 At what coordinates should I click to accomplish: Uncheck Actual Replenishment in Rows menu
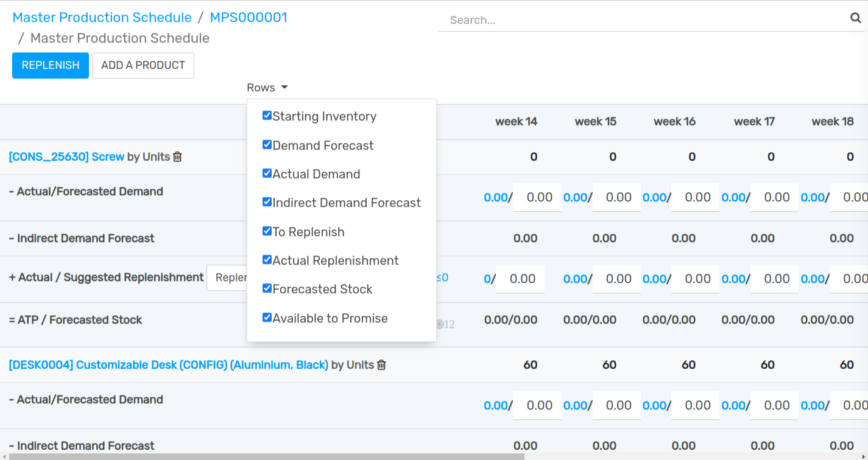click(x=267, y=260)
